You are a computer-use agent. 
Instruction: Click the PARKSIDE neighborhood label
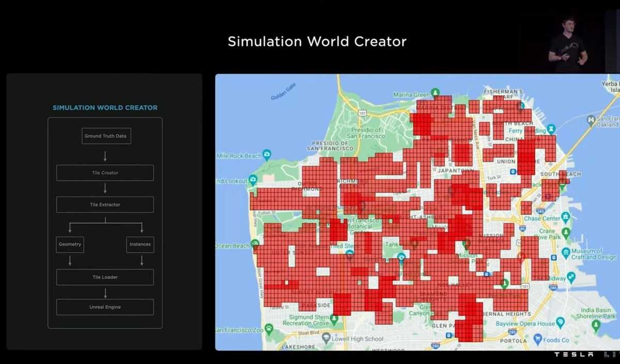tap(316, 305)
